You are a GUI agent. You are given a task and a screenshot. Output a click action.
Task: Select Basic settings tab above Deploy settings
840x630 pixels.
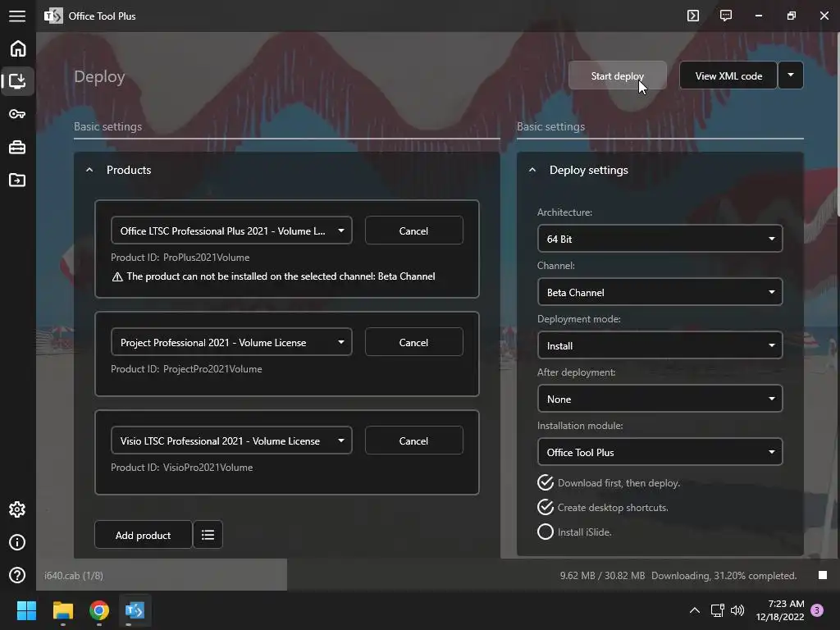pos(550,127)
